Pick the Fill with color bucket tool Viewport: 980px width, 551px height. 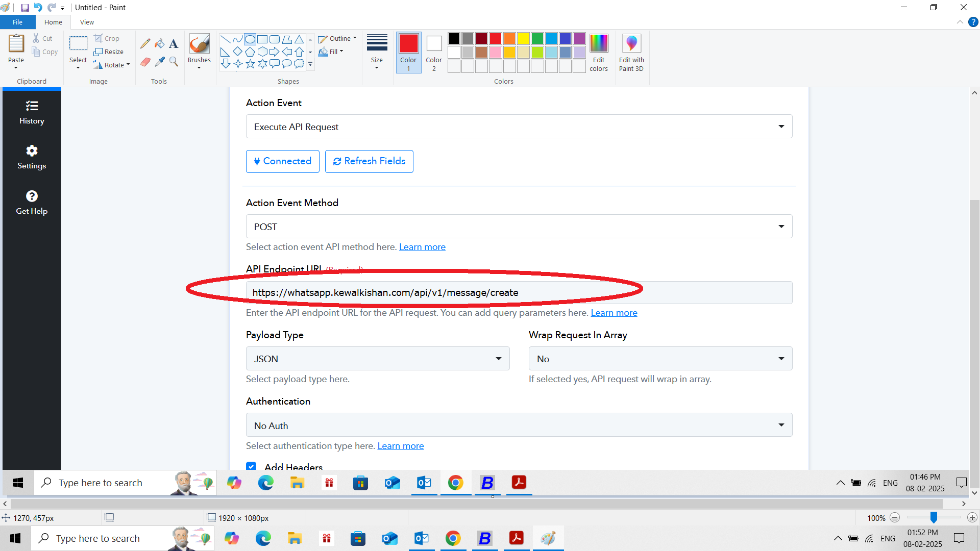160,43
